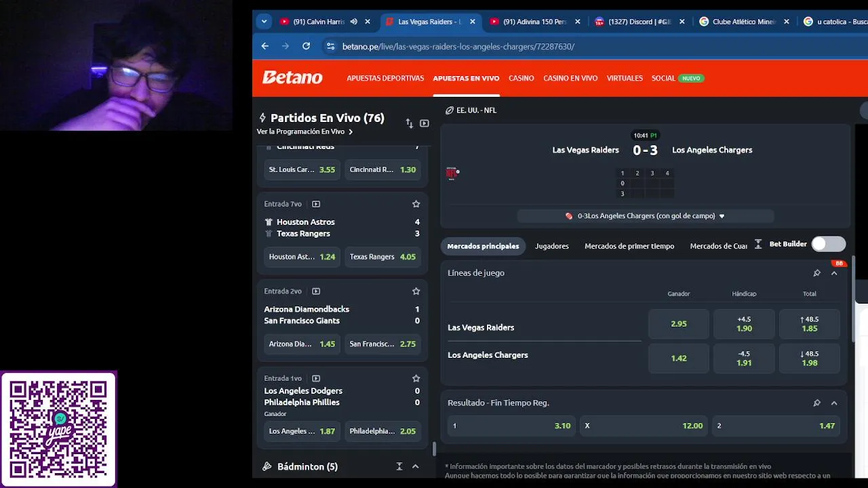This screenshot has width=868, height=488.
Task: Favorite the Houston Astros match star
Action: pos(416,204)
